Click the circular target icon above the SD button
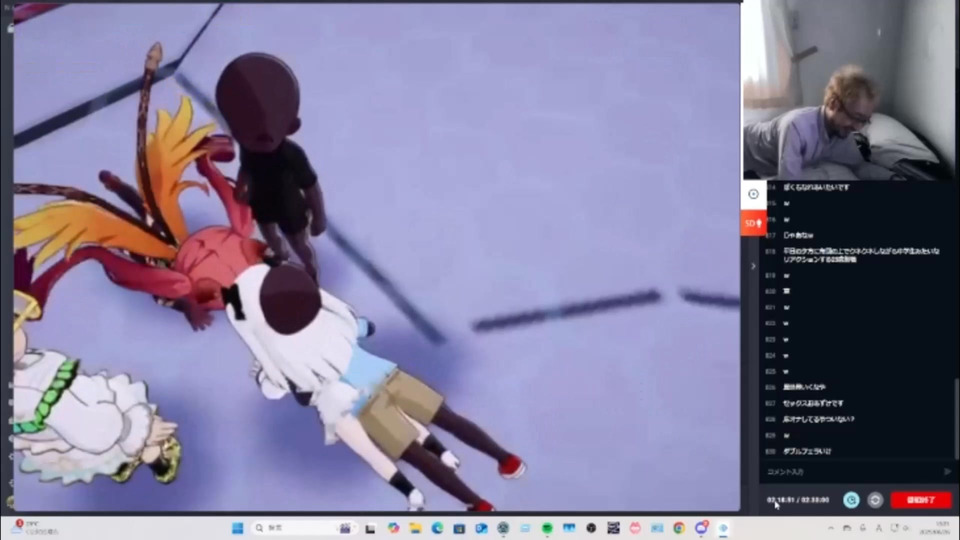The width and height of the screenshot is (960, 540). coord(753,194)
